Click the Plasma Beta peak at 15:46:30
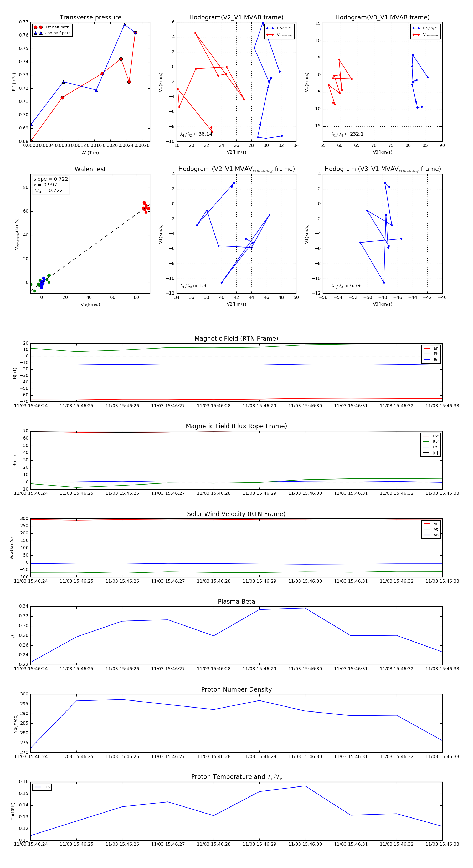This screenshot has height=868, width=473. point(305,608)
